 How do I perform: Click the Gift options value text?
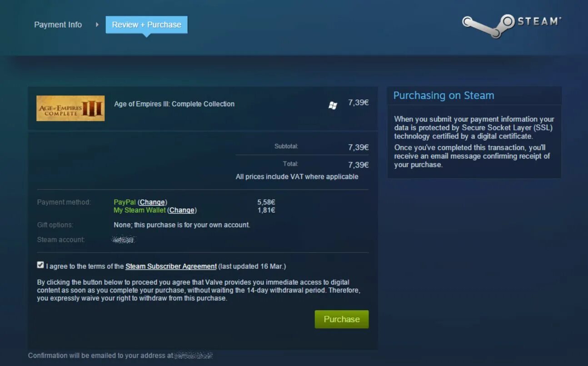coord(182,225)
